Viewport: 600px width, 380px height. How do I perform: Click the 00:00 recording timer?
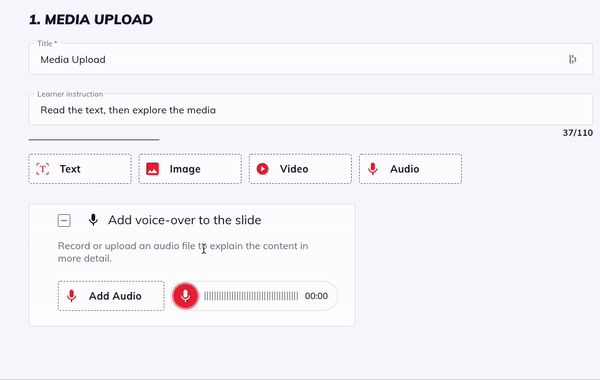click(316, 296)
